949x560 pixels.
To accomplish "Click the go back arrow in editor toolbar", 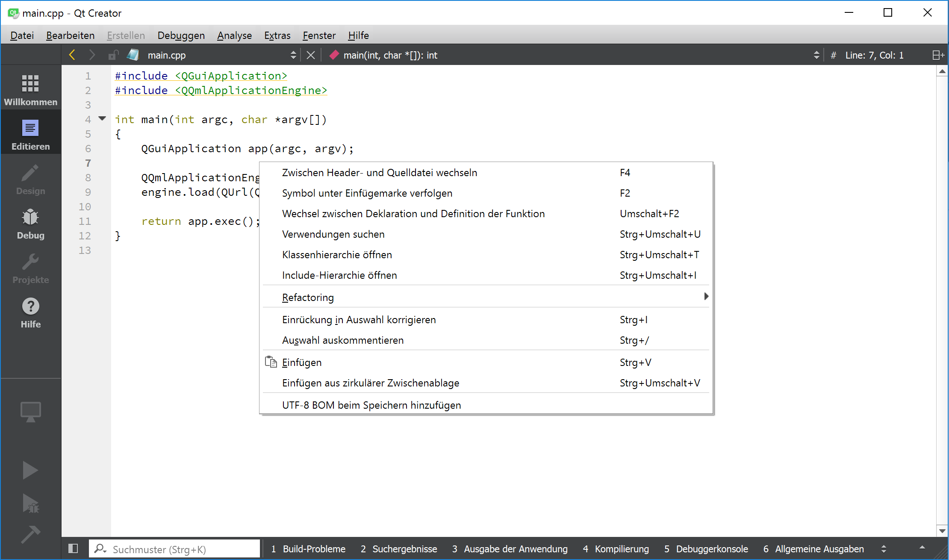I will point(72,55).
